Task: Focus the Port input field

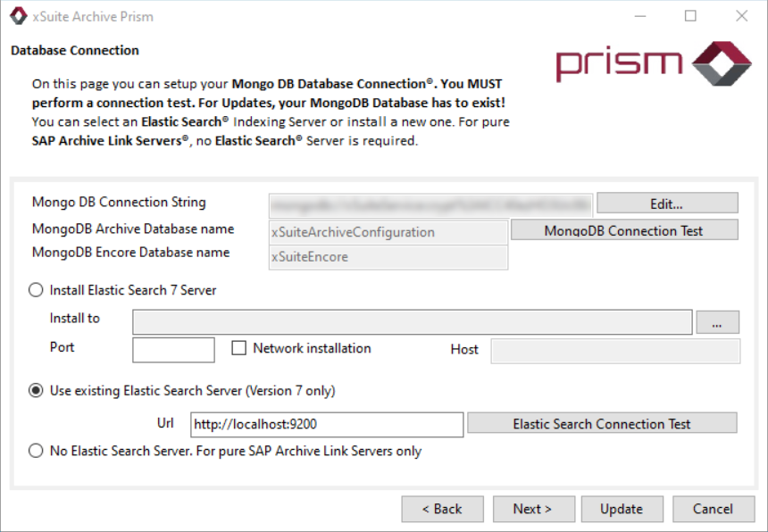Action: click(173, 350)
